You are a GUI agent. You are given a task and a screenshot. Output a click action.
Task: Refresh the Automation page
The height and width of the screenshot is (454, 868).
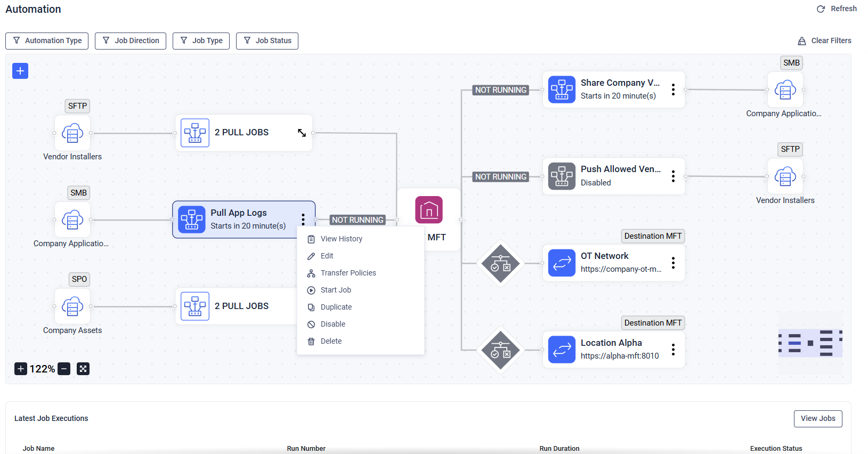pos(837,9)
